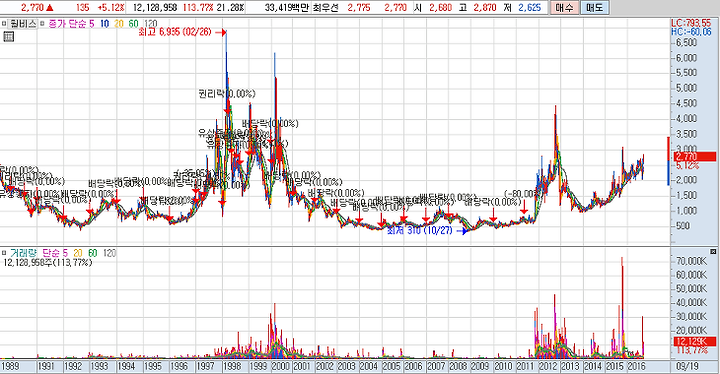Click the small box icon before 종가 단순

(x=42, y=23)
